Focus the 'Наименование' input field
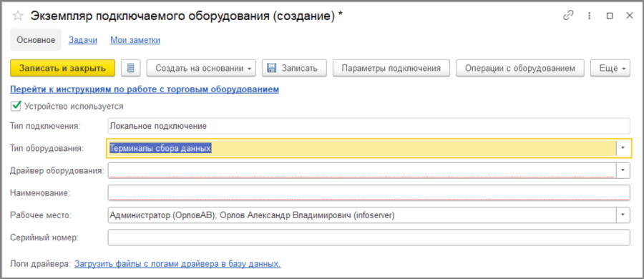 click(x=369, y=192)
